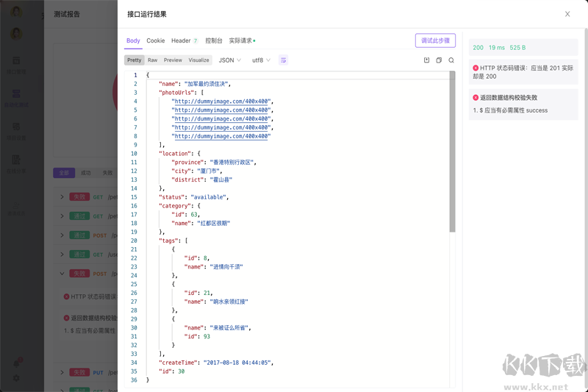Click the error icon beside 返回数据结构校验失败
Screen dimensions: 588x392
point(476,97)
